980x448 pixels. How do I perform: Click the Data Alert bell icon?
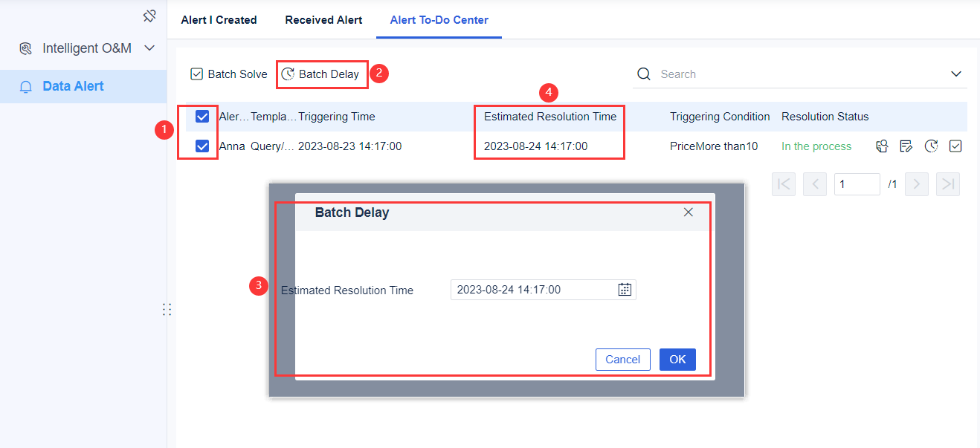(x=25, y=85)
